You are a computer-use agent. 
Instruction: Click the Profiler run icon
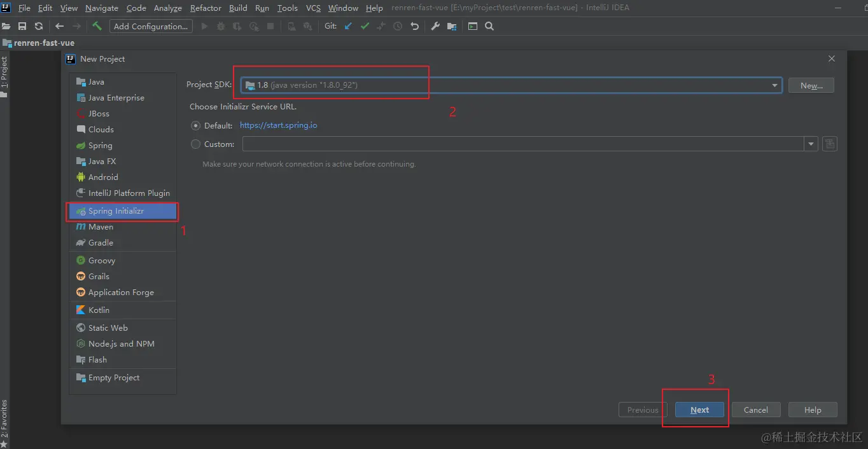254,26
